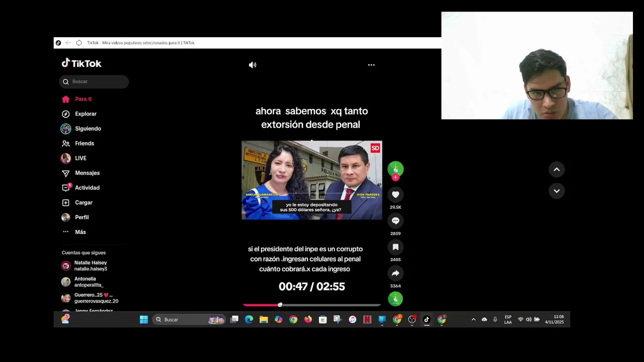644x362 pixels.
Task: Go to previous video with up chevron
Action: (x=556, y=169)
